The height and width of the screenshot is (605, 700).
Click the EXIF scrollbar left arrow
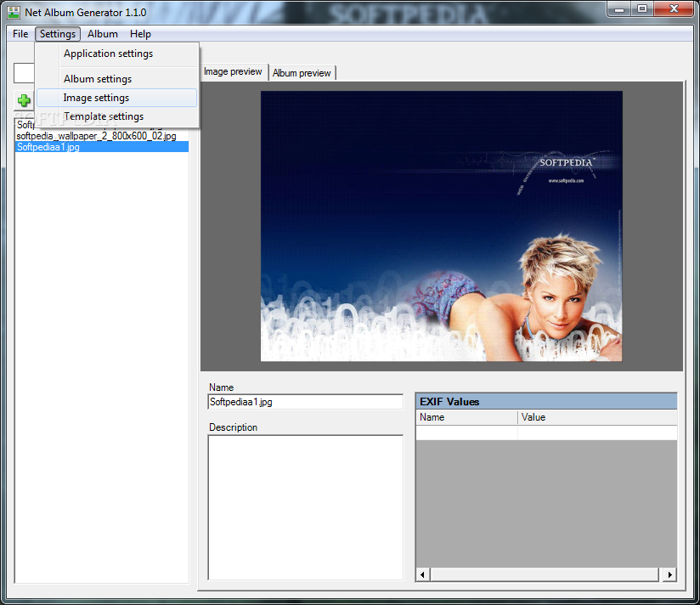tap(423, 574)
